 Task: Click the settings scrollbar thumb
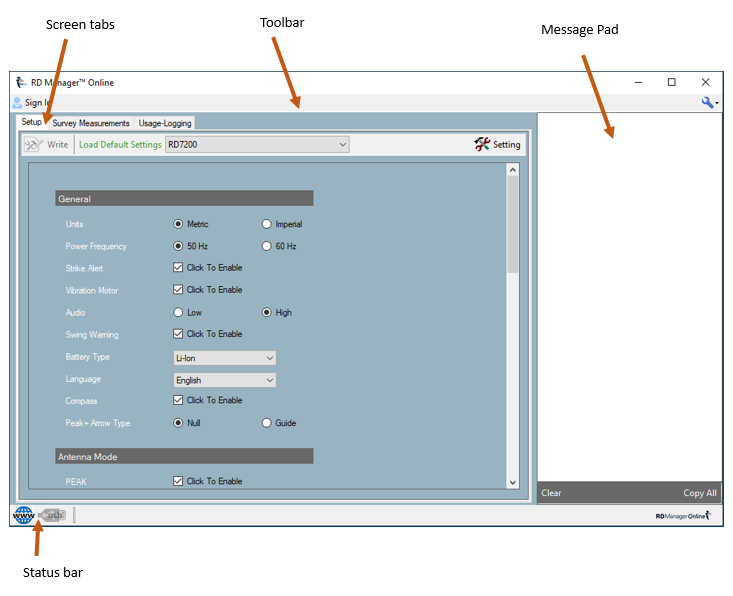pyautogui.click(x=512, y=224)
